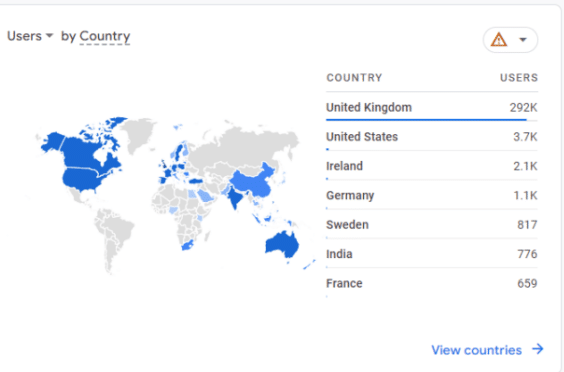Click the Country dimension selector
Viewport: 564px width, 372px height.
[x=105, y=36]
